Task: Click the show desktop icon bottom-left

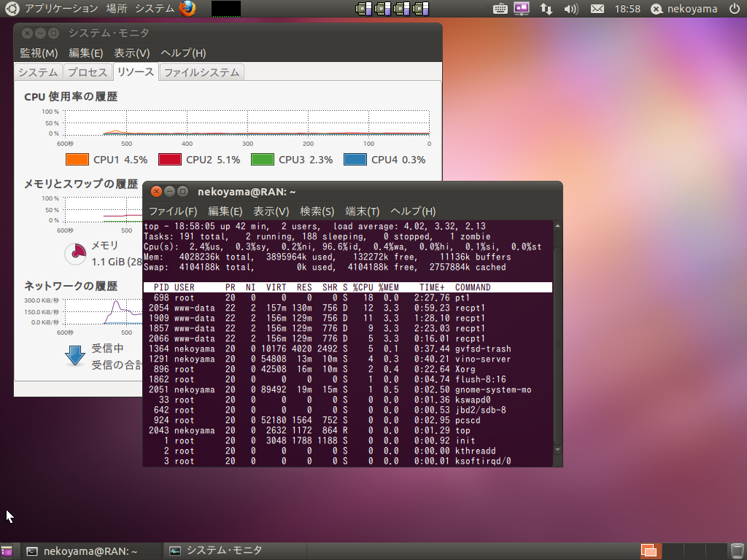Action: pyautogui.click(x=7, y=551)
